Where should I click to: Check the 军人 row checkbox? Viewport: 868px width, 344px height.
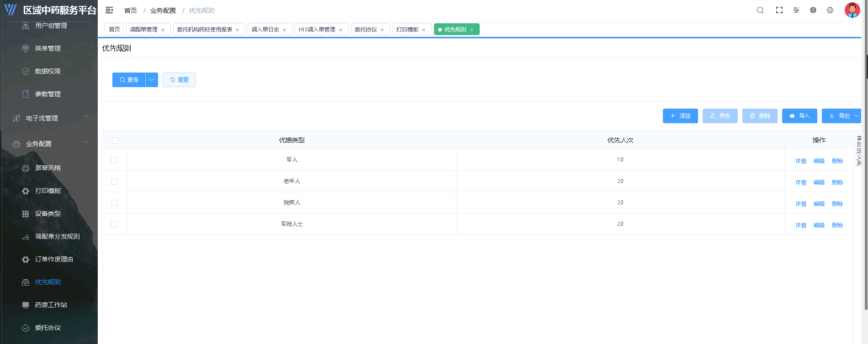pyautogui.click(x=114, y=160)
